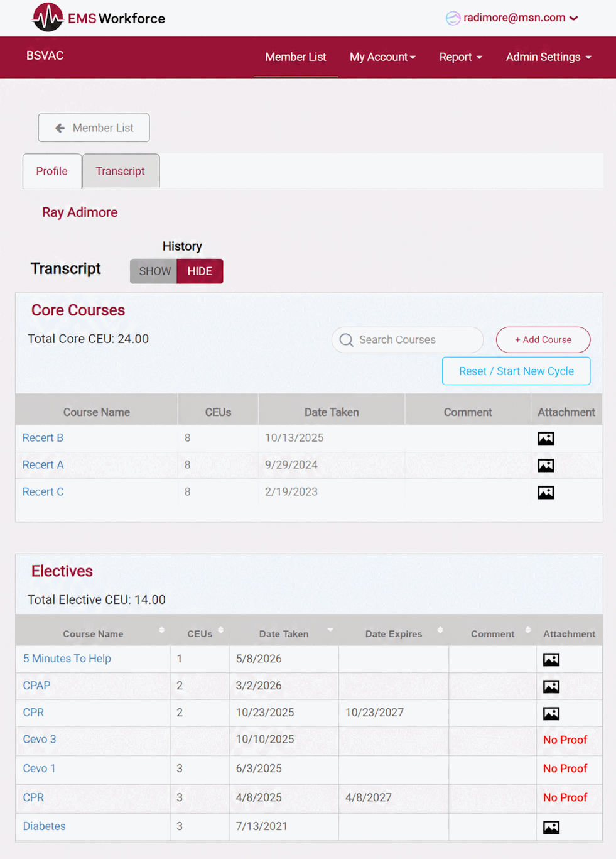The image size is (616, 859).
Task: Open attachment image for Recert C
Action: [546, 493]
